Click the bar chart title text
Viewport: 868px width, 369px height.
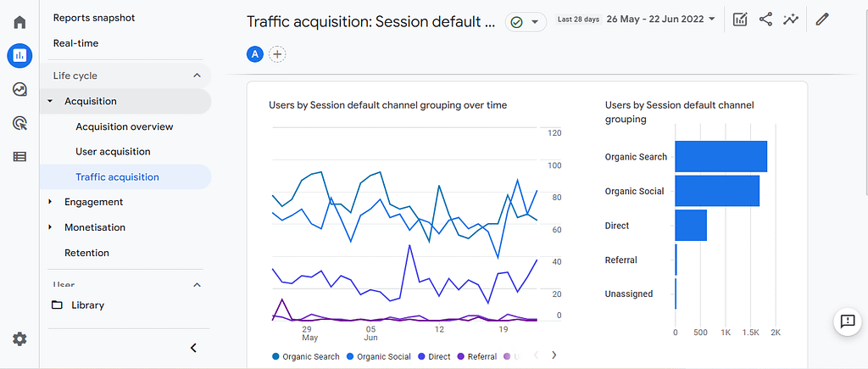680,112
